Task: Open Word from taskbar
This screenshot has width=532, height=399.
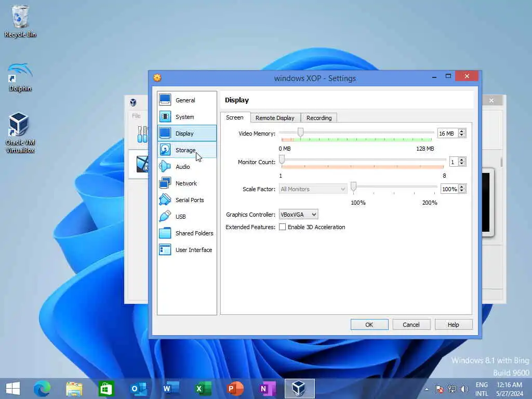Action: (170, 389)
